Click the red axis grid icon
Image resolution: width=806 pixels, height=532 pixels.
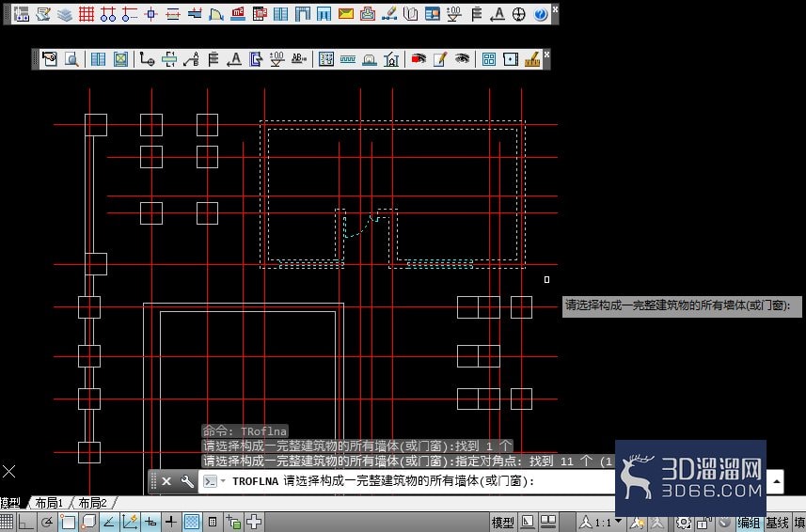[86, 14]
